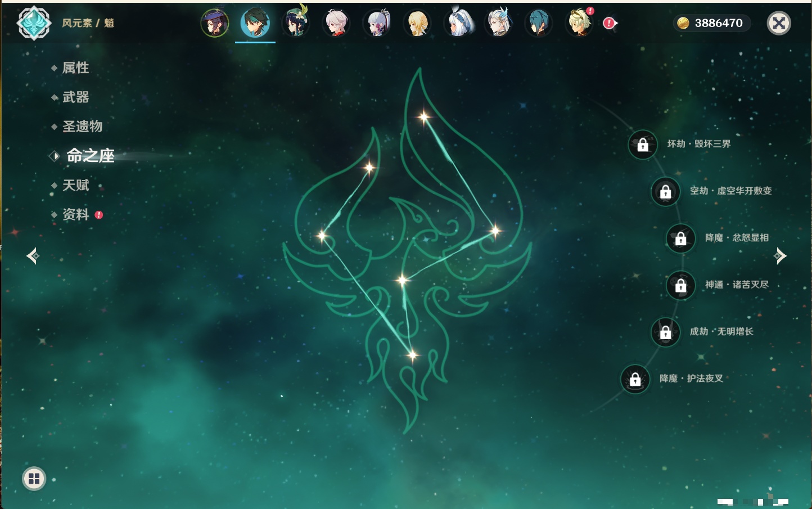Pick the teal-haired character portrait

coord(539,23)
